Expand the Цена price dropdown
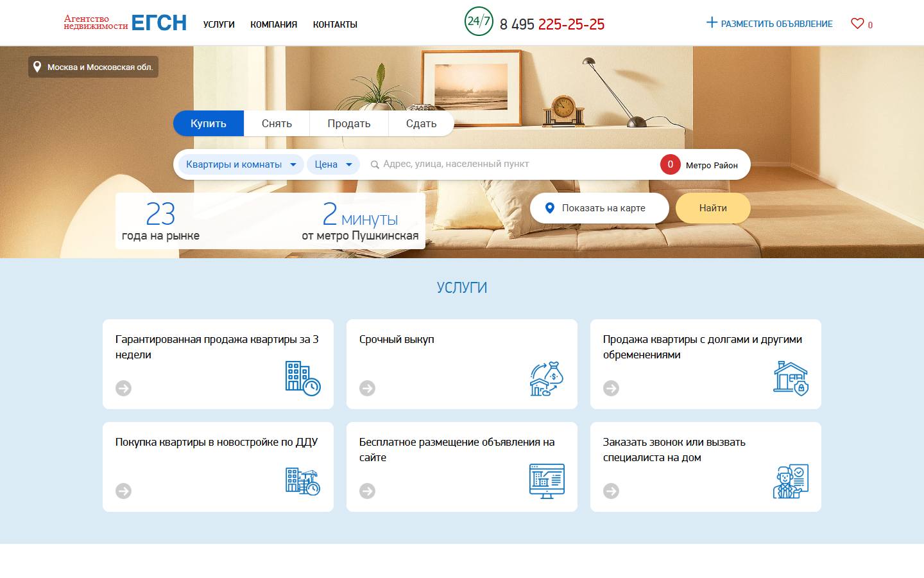 click(x=333, y=164)
